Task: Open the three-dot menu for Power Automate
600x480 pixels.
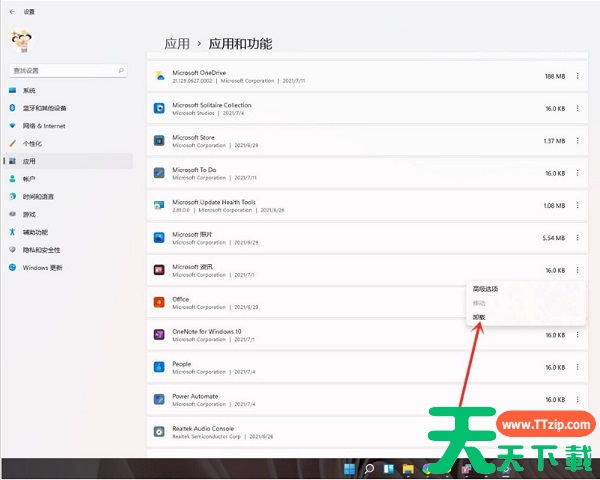Action: pos(577,400)
